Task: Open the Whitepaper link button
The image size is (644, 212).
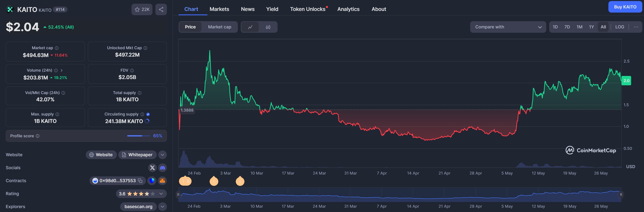Action: click(137, 155)
